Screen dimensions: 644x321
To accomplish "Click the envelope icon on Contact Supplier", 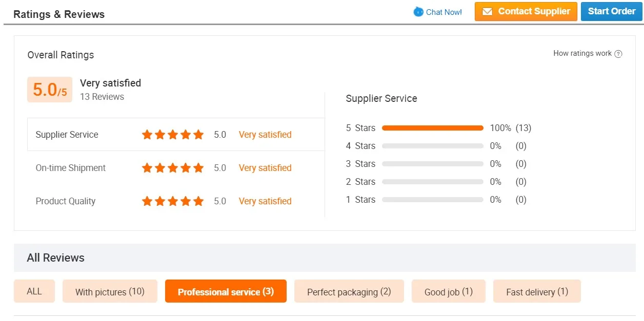I will point(488,12).
